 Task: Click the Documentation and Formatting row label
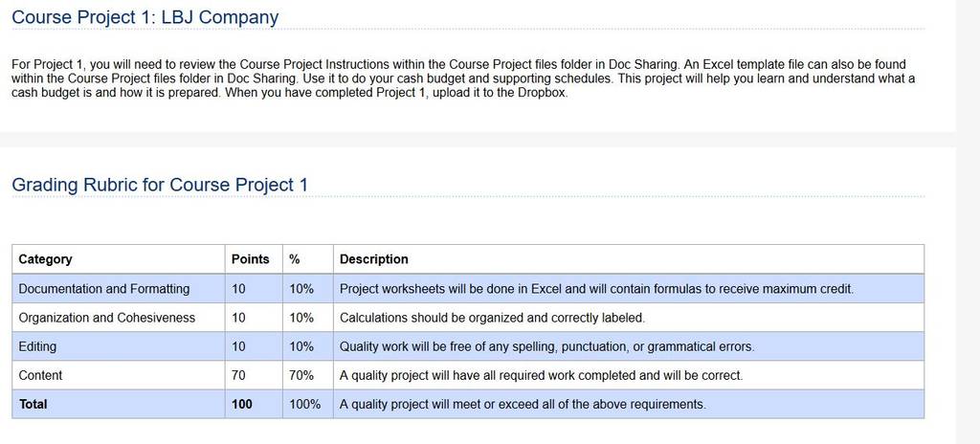click(103, 289)
